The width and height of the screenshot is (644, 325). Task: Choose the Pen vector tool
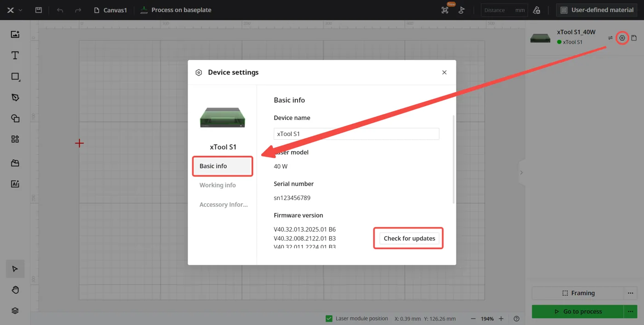click(15, 97)
